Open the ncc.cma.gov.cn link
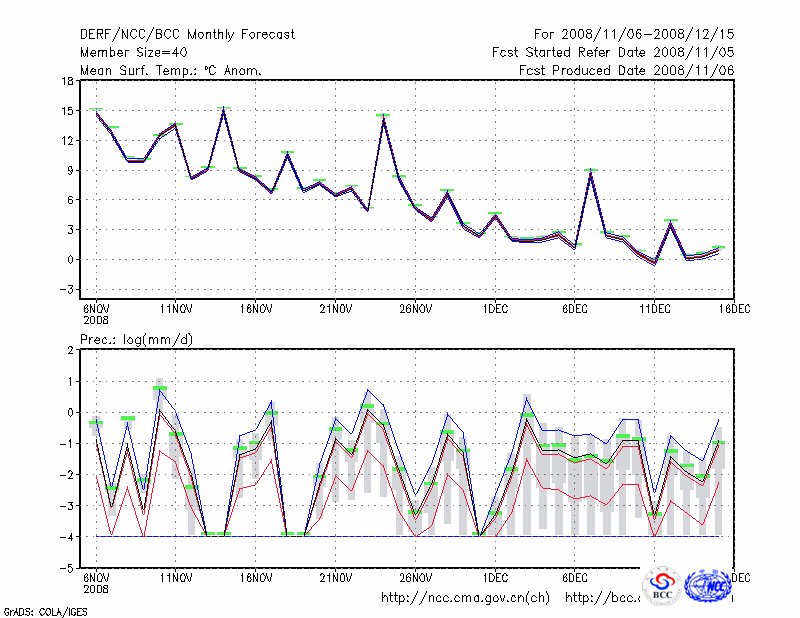Image resolution: width=800 pixels, height=618 pixels. 465,598
